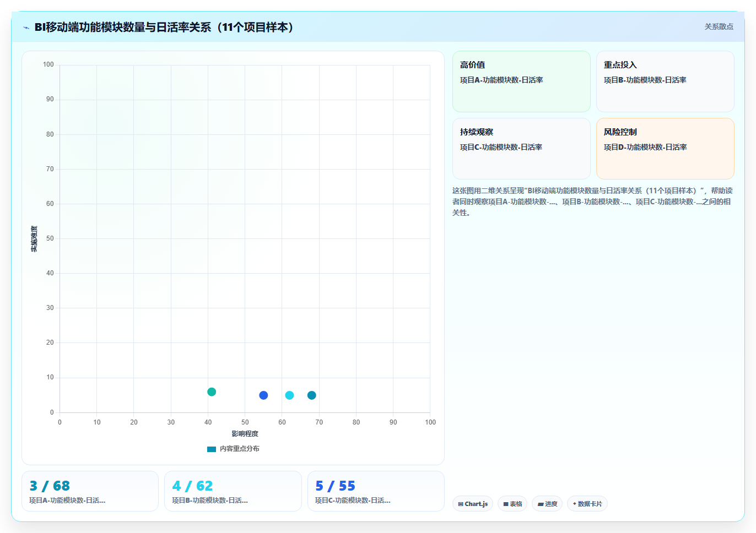756x533 pixels.
Task: Click the teal scatter point near 68
Action: click(x=312, y=395)
